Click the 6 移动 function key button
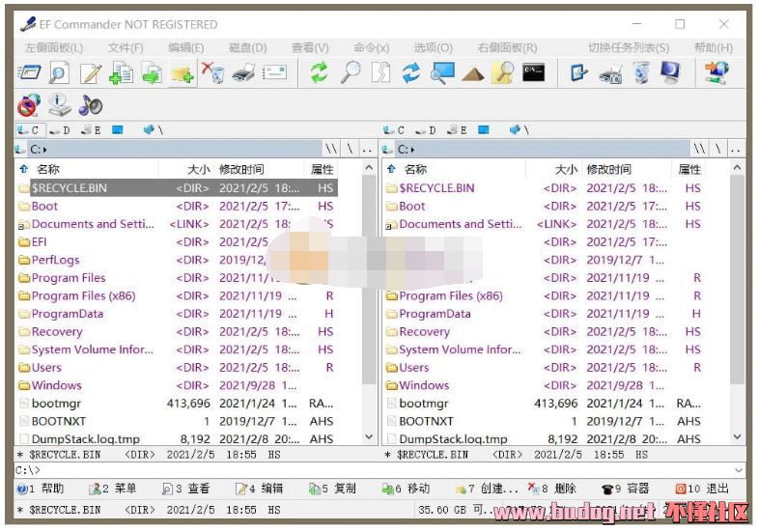 406,489
